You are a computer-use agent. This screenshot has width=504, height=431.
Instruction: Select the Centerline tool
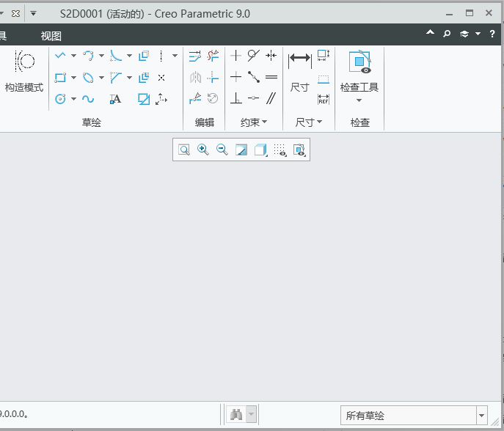point(161,56)
